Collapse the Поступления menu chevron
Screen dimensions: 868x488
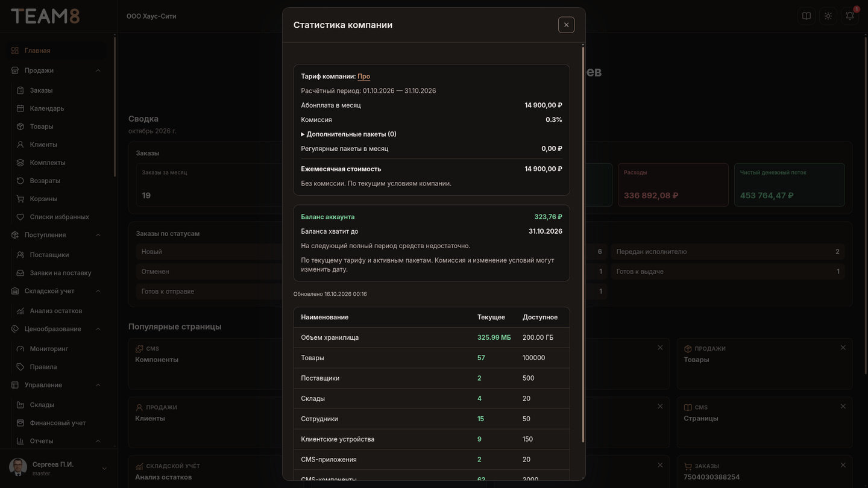[98, 235]
